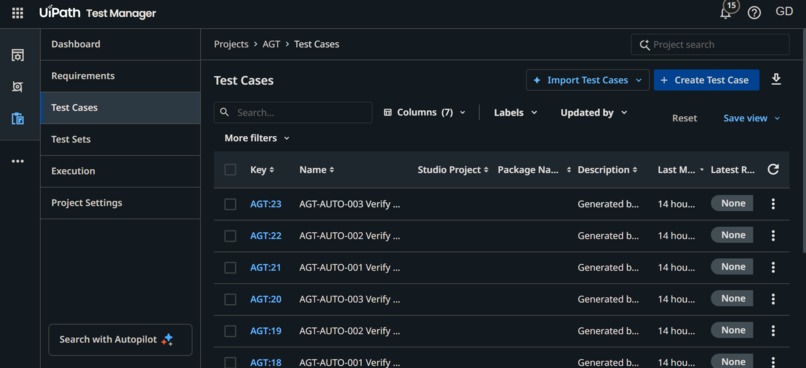Open Projects breadcrumb link

(231, 44)
